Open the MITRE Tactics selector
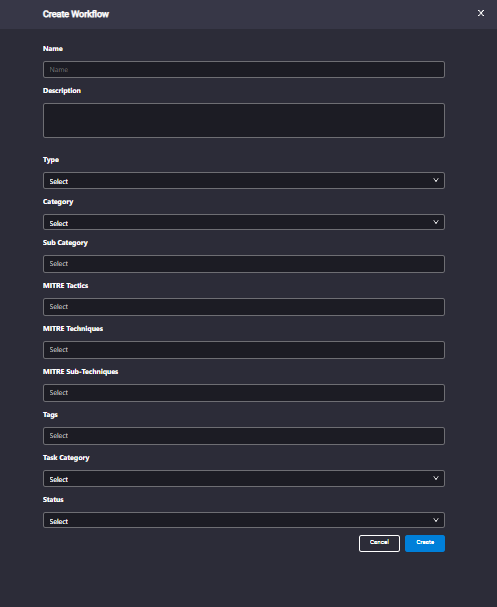This screenshot has height=607, width=497. (x=244, y=307)
